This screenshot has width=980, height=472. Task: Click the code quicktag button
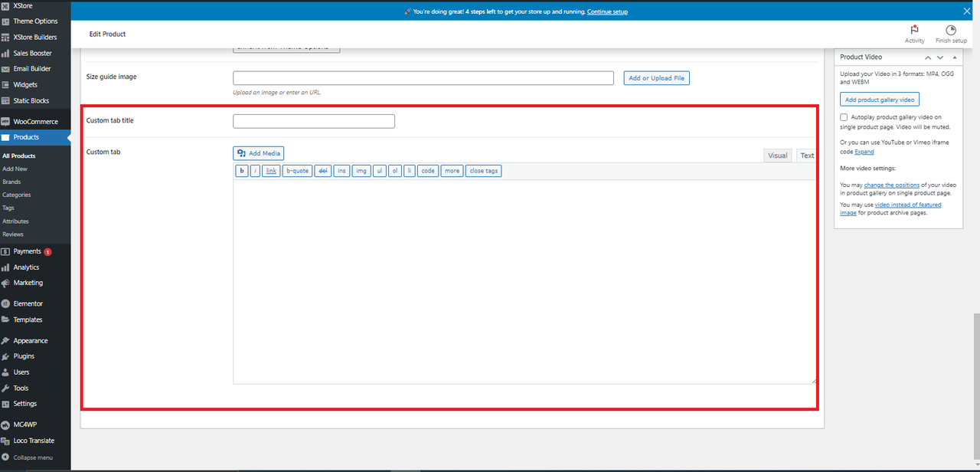coord(428,171)
